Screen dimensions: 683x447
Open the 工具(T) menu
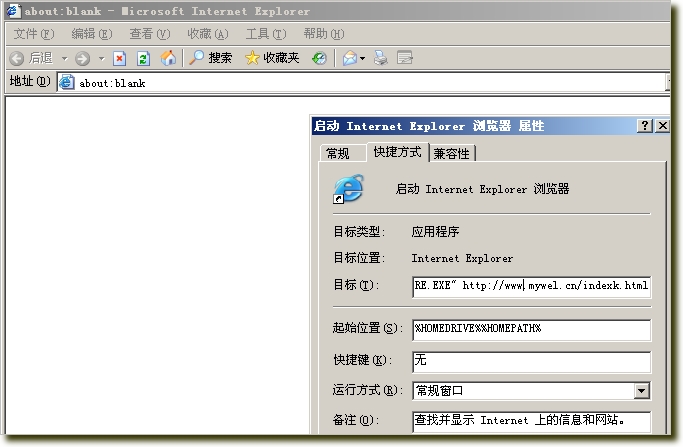coord(266,34)
